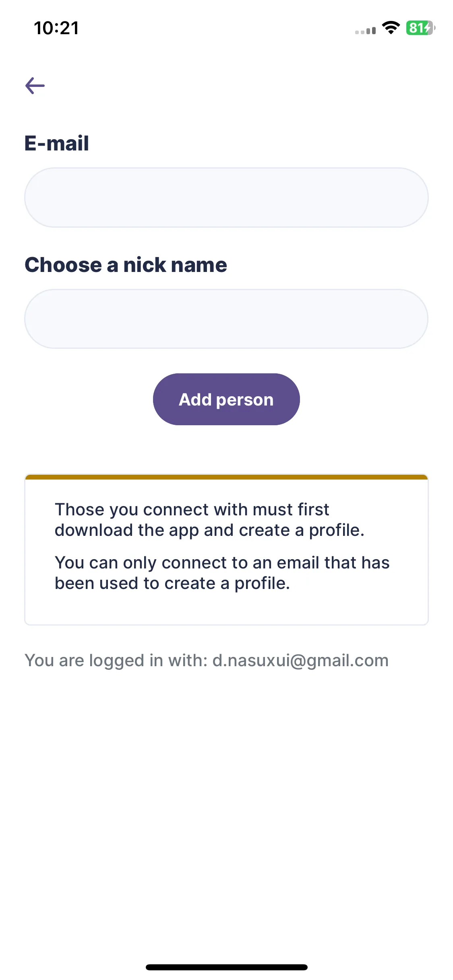The width and height of the screenshot is (453, 980).
Task: Tap the Add person button
Action: [x=226, y=399]
